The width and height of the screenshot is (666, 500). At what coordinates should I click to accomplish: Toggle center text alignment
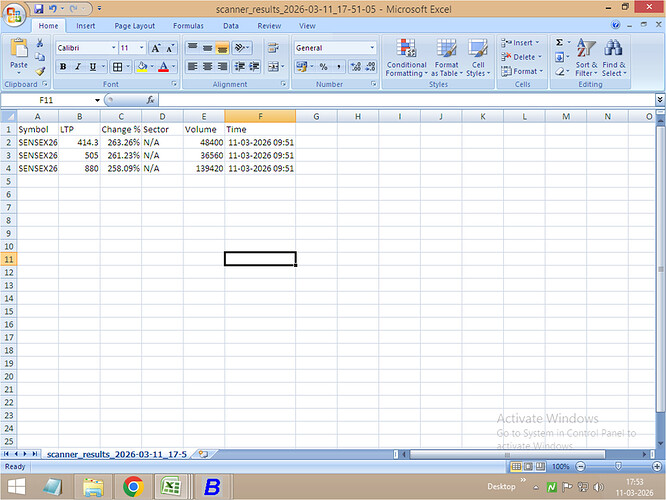point(208,67)
